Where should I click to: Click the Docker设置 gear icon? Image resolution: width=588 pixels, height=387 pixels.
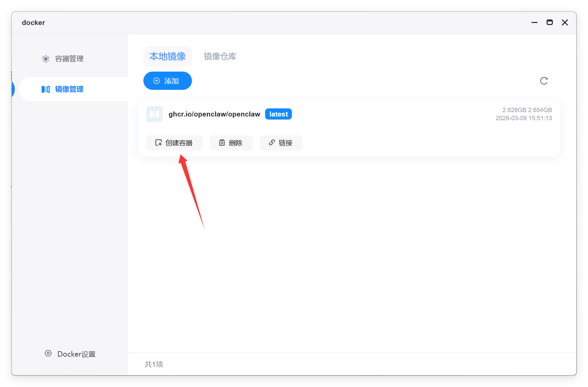[x=48, y=354]
